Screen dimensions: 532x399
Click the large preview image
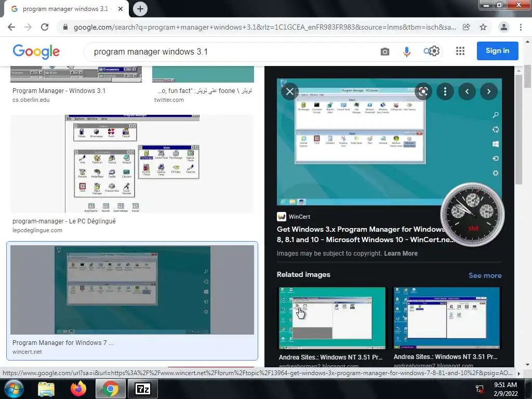tap(389, 142)
